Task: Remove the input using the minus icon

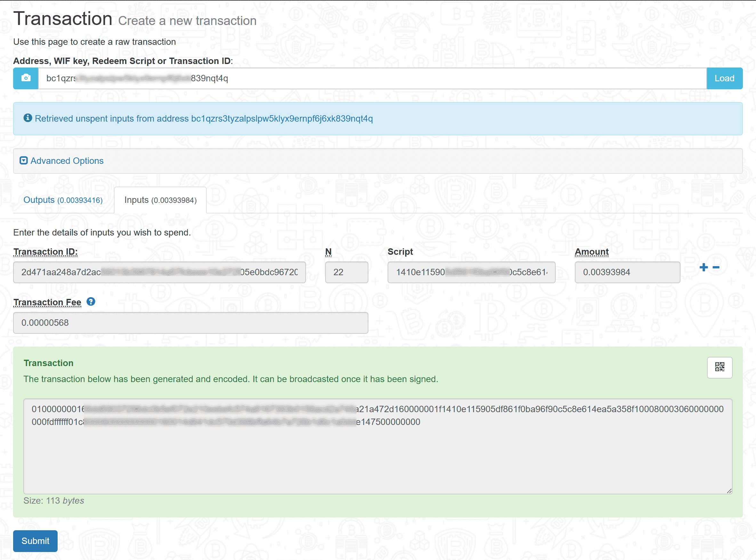Action: point(717,268)
